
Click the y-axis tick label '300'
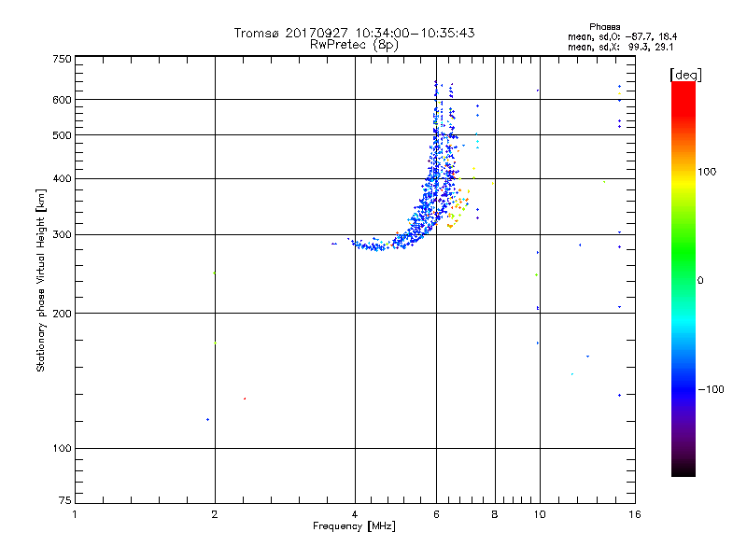(62, 235)
